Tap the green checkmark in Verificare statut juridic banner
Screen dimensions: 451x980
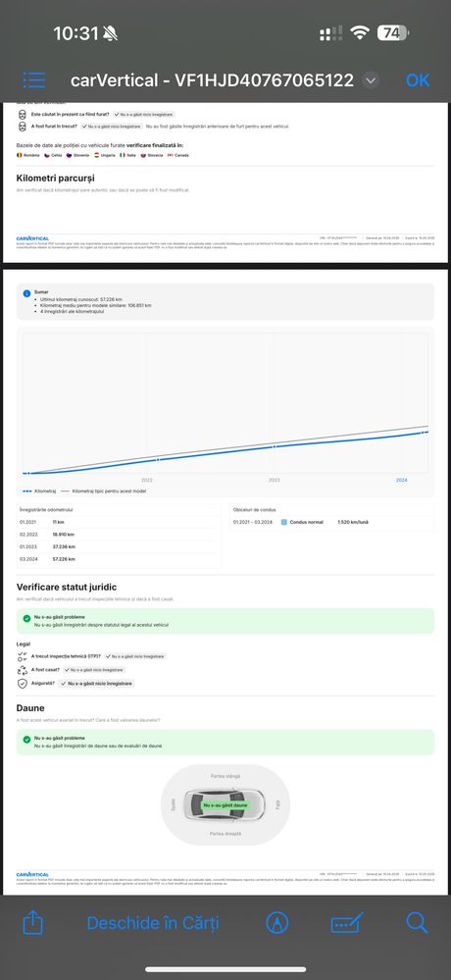(26, 618)
